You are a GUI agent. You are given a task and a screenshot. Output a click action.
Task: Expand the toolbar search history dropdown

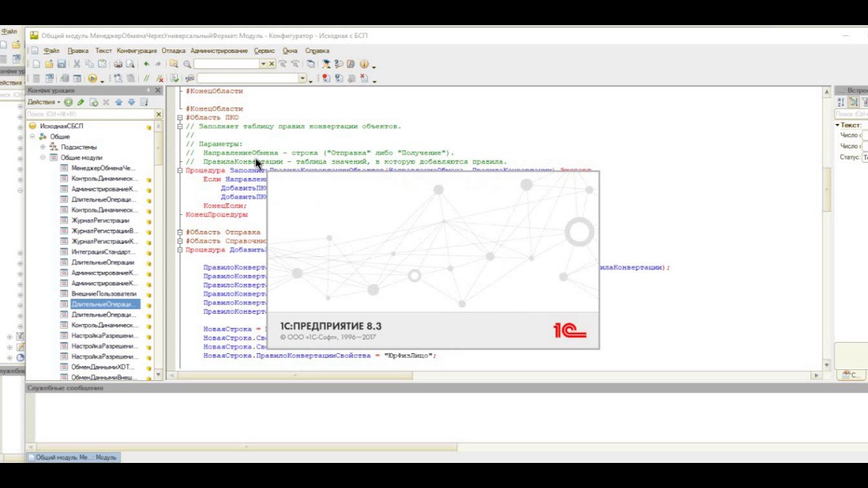click(x=263, y=64)
